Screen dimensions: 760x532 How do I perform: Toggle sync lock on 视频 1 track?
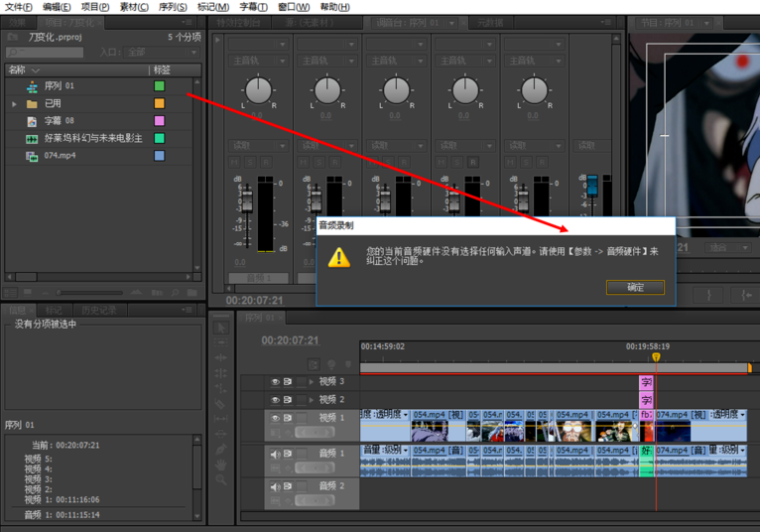288,418
